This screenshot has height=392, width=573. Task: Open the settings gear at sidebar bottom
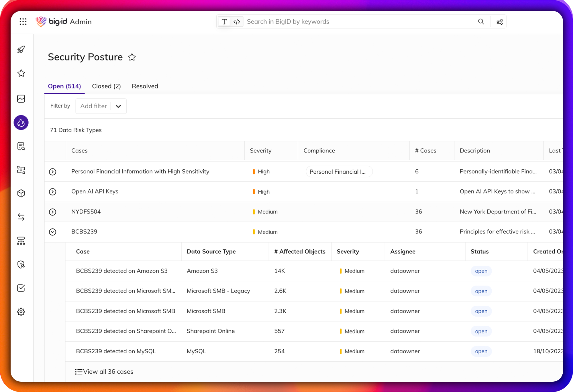point(21,312)
